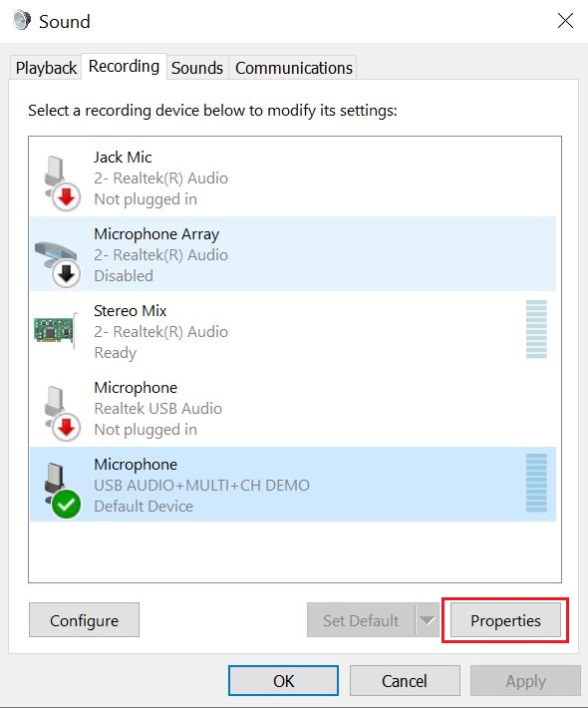Image resolution: width=588 pixels, height=708 pixels.
Task: Click the USB AUDIO microphone level meter
Action: pyautogui.click(x=536, y=483)
